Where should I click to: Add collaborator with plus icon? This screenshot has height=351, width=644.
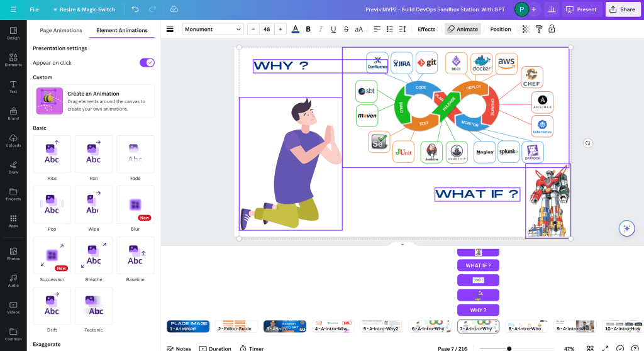tap(533, 9)
